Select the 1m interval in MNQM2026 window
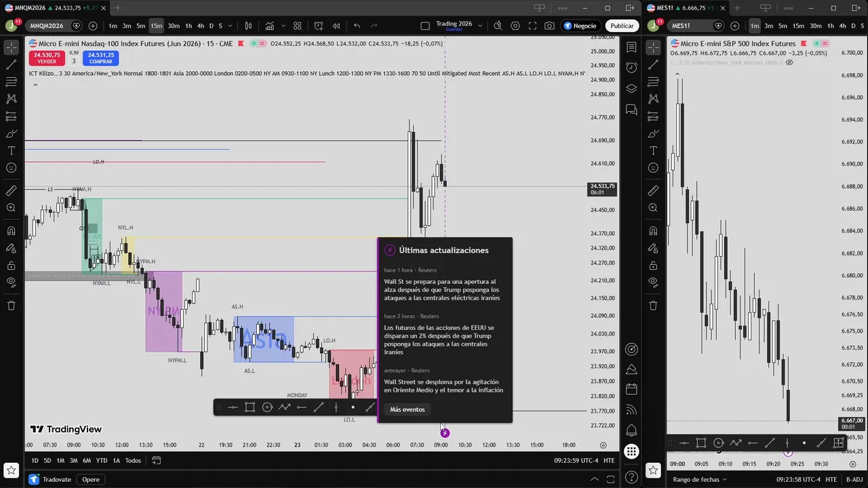Viewport: 868px width, 488px height. [x=113, y=26]
